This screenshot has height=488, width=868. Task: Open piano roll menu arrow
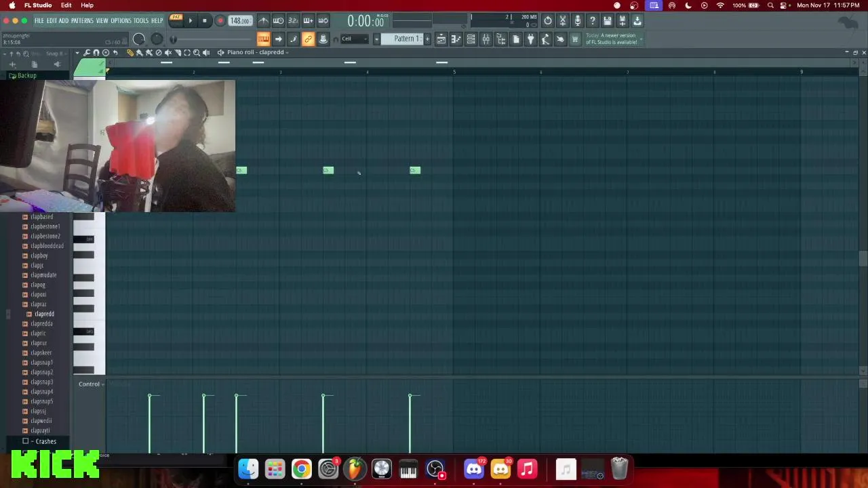(77, 52)
